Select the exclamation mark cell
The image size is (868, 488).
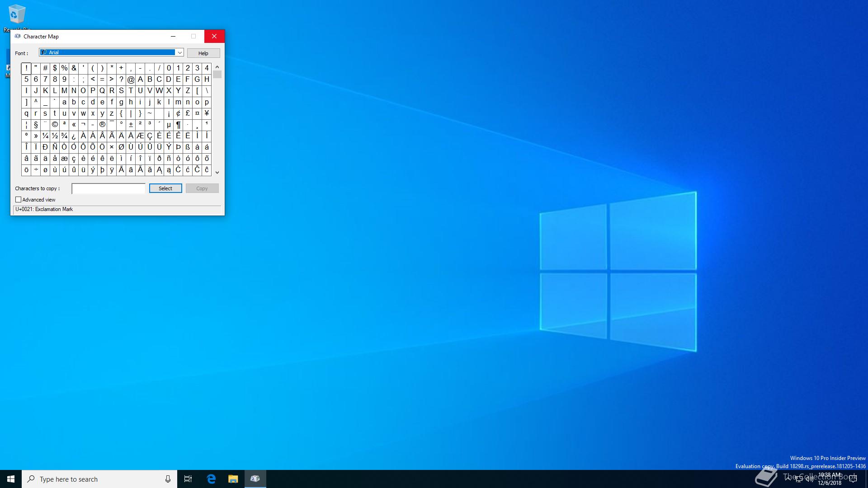click(x=26, y=68)
